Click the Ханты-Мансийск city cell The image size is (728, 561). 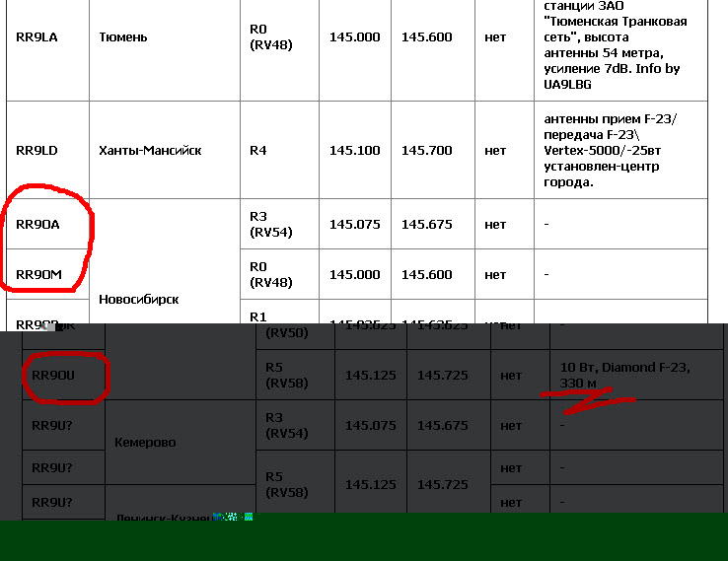pos(150,151)
